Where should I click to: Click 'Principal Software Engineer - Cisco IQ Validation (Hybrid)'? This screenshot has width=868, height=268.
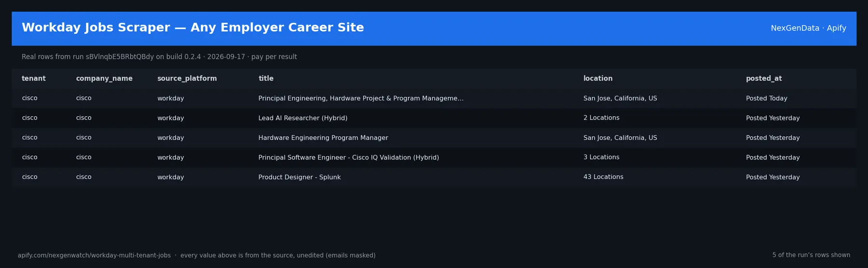(349, 158)
